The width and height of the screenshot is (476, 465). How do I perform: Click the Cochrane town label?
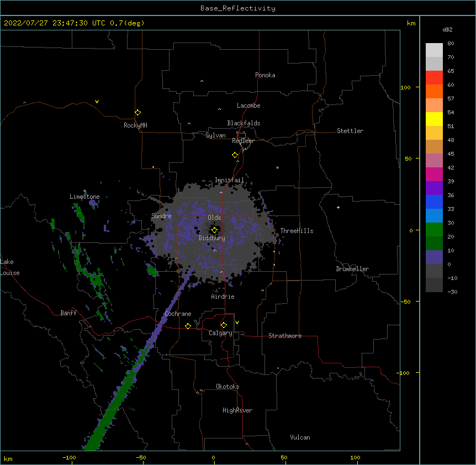[x=178, y=314]
